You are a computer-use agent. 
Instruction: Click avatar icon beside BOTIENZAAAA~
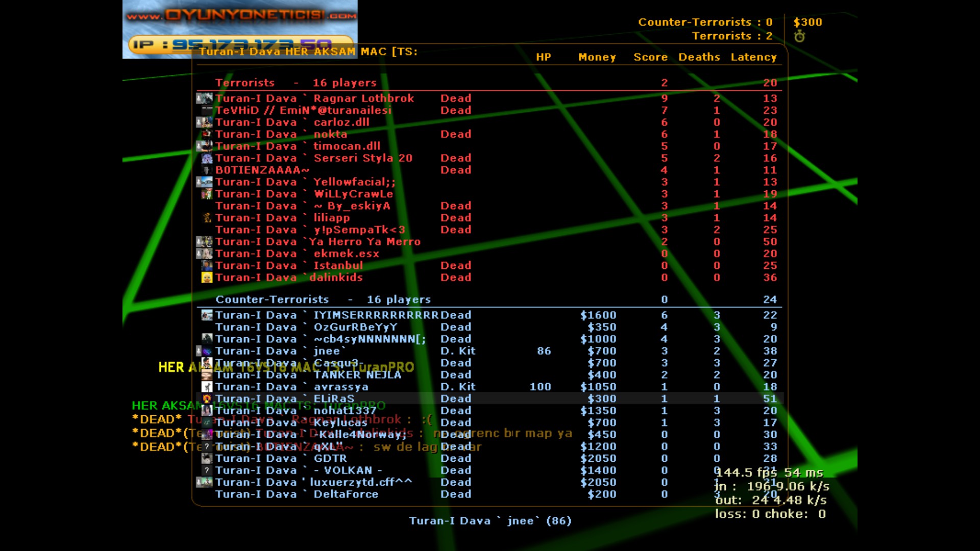tap(207, 170)
